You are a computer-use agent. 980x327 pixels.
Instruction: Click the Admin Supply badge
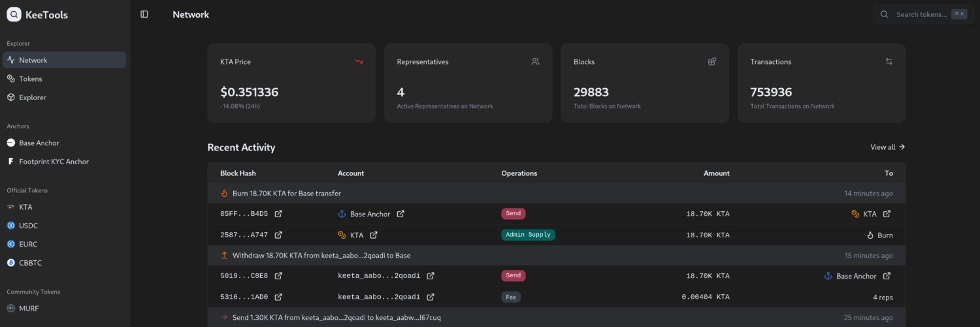(x=528, y=234)
